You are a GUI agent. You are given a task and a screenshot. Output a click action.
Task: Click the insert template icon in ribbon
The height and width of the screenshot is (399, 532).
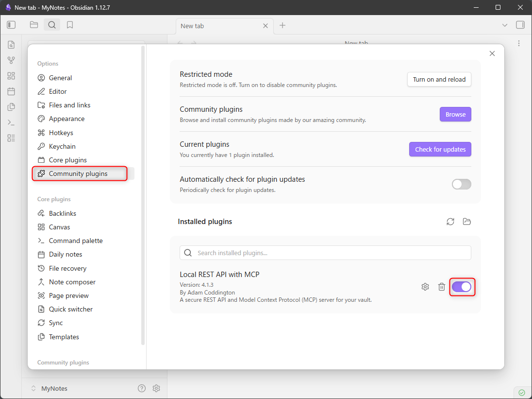11,107
